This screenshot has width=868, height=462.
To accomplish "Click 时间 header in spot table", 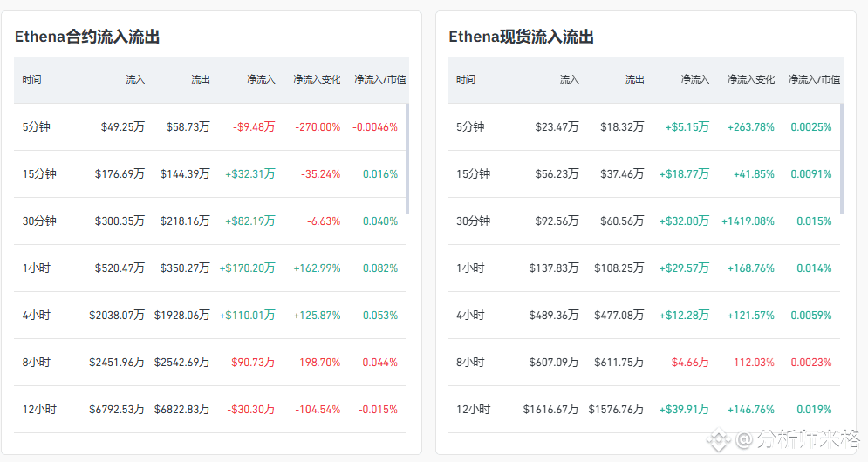I will (466, 79).
